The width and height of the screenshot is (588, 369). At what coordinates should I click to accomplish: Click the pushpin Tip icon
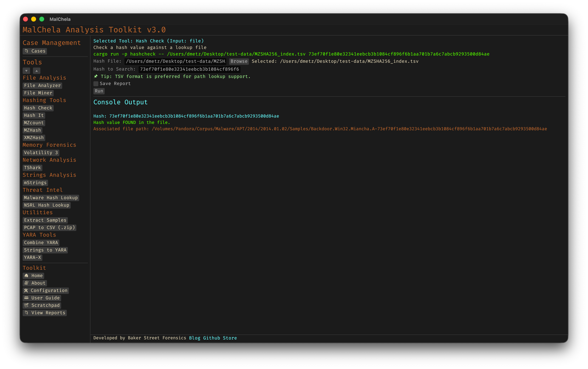(x=96, y=76)
